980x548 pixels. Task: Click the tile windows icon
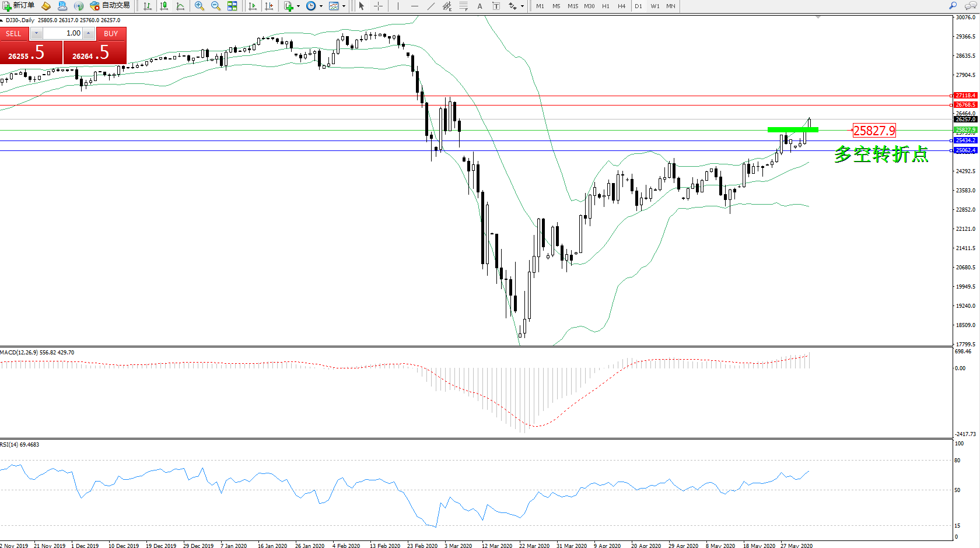point(232,6)
